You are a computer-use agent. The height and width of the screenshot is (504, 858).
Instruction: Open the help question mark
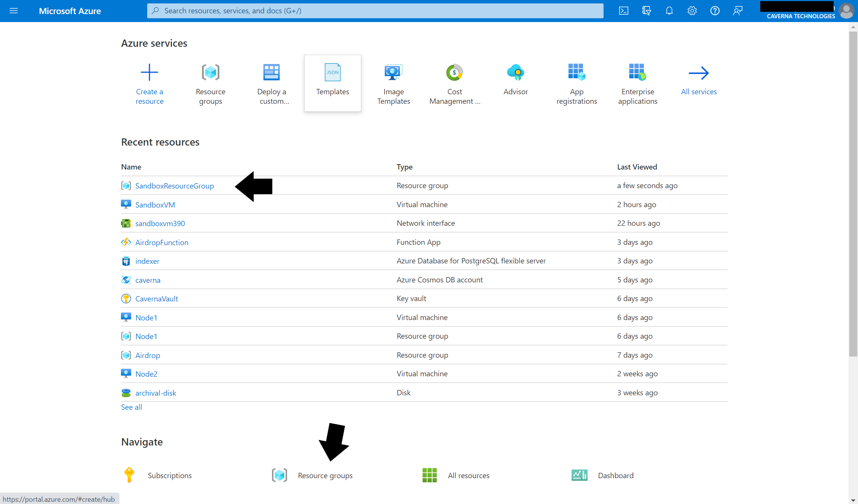pyautogui.click(x=715, y=11)
